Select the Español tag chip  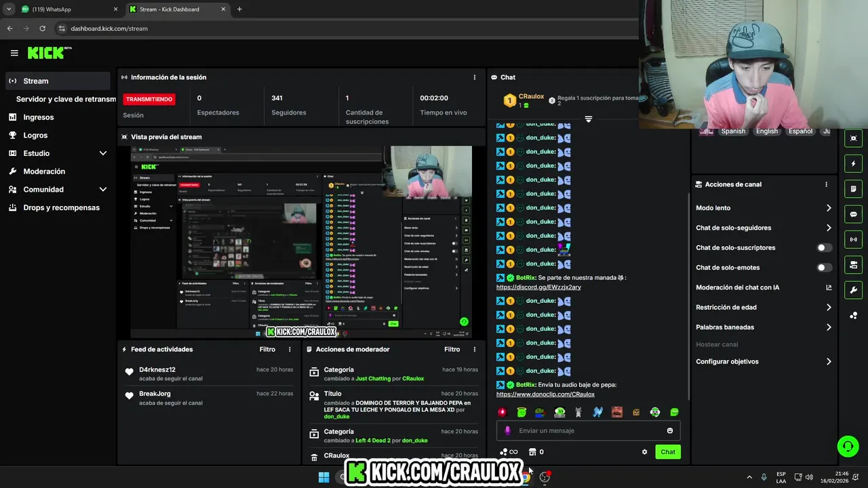tap(800, 131)
